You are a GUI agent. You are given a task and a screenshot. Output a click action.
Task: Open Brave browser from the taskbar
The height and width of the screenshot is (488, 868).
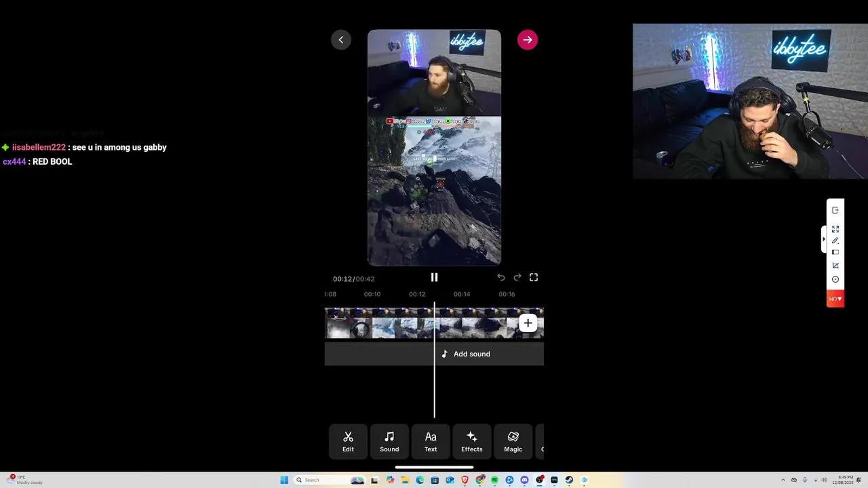465,480
